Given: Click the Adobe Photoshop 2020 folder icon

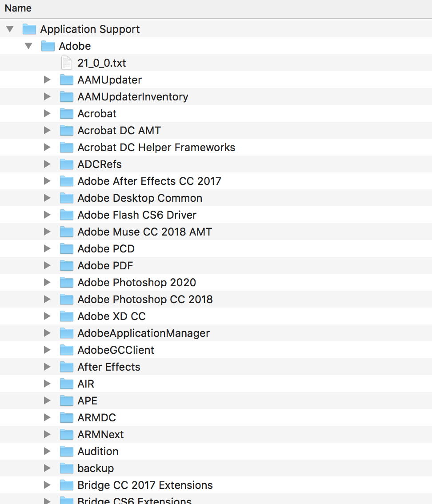Looking at the screenshot, I should (66, 282).
